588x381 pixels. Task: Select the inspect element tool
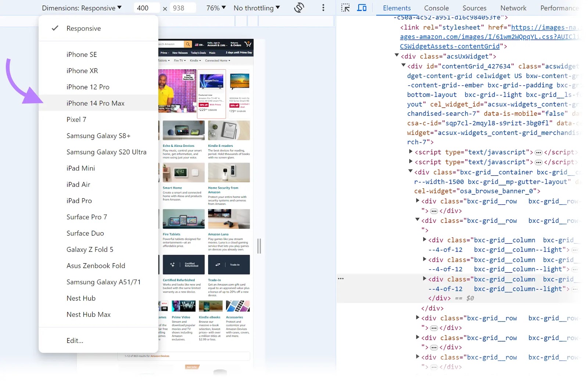[x=345, y=8]
